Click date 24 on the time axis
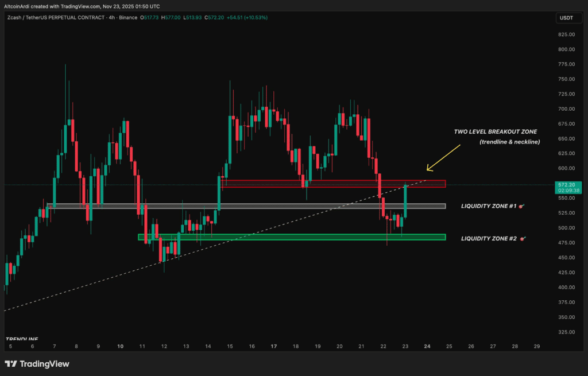This screenshot has height=376, width=588. [427, 347]
